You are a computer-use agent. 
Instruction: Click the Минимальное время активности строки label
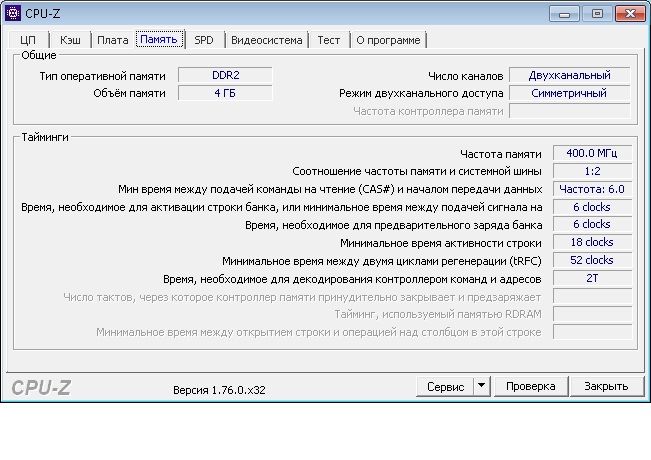pyautogui.click(x=441, y=243)
